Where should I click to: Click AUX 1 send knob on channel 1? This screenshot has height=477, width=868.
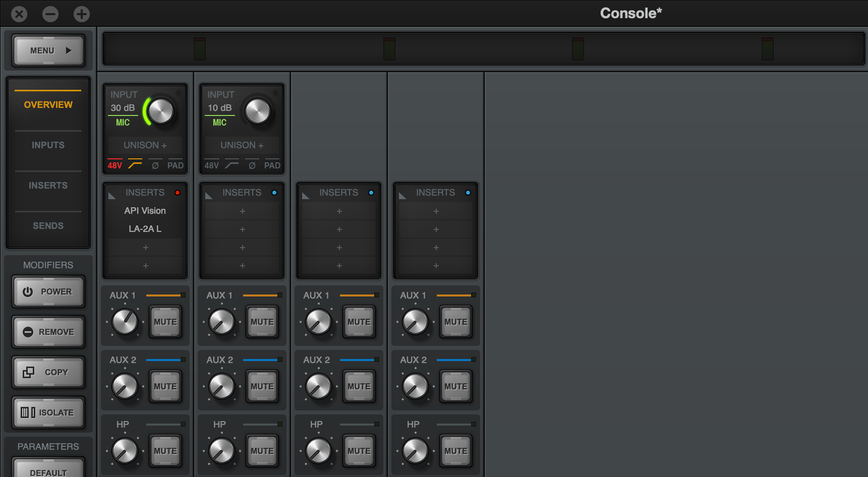(125, 322)
